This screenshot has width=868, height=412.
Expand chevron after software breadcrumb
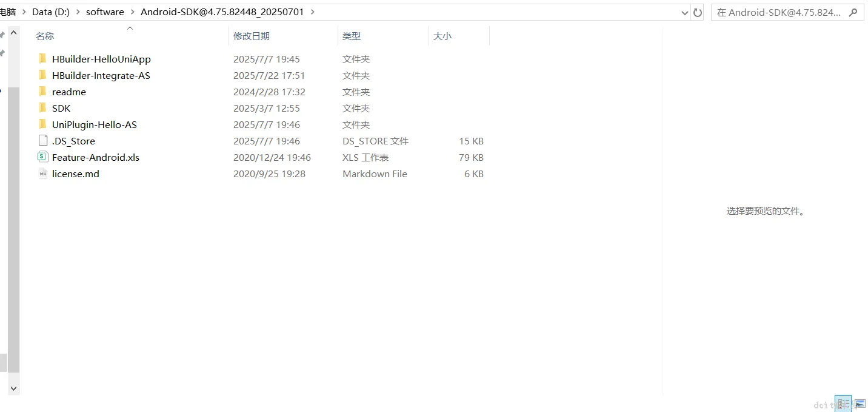[x=132, y=12]
